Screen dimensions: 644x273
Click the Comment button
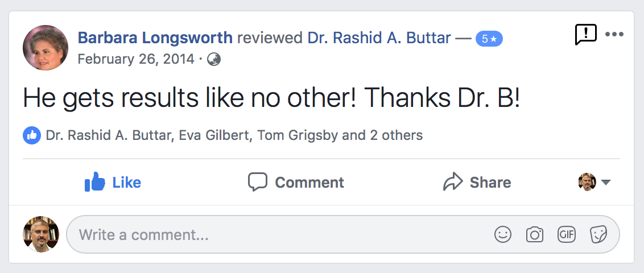click(296, 182)
